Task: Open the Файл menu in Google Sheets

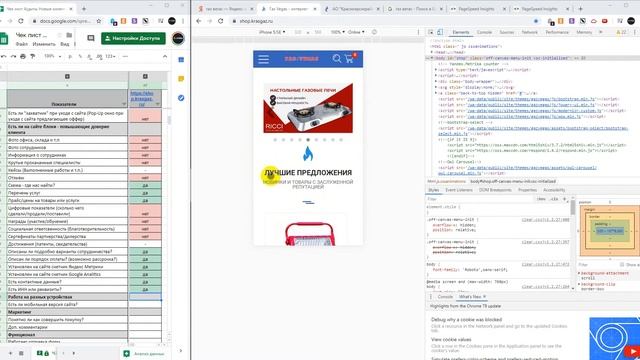Action: (22, 44)
